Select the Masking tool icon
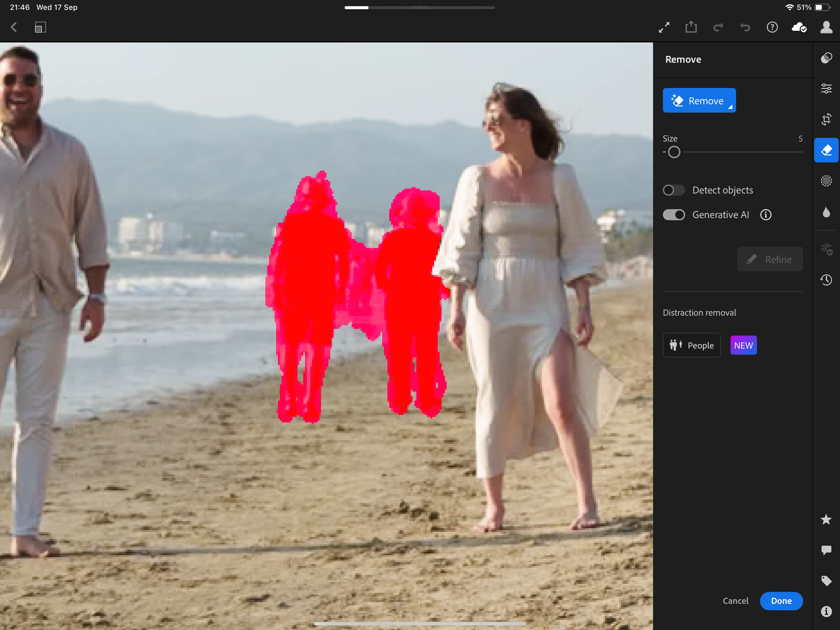This screenshot has width=840, height=630. pos(826,181)
